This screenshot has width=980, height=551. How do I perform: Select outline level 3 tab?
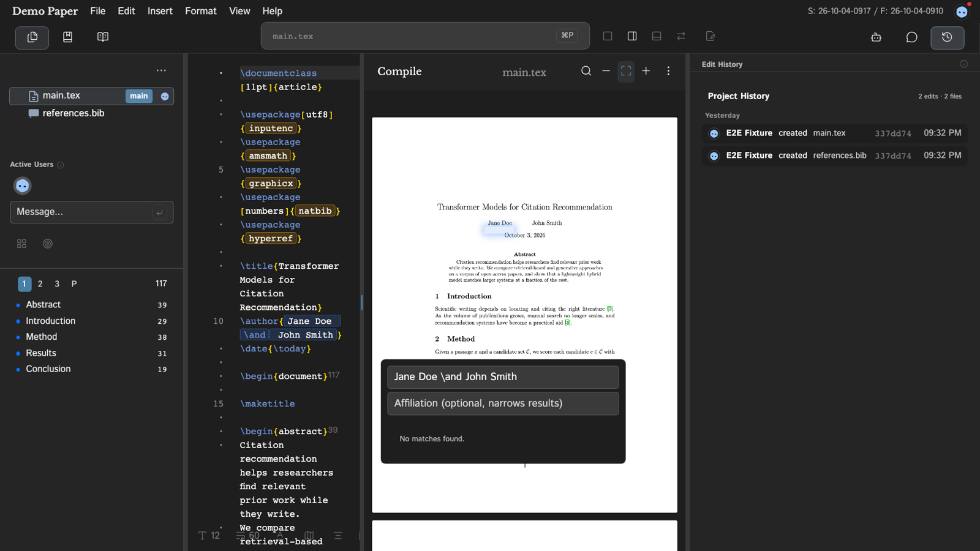click(57, 284)
